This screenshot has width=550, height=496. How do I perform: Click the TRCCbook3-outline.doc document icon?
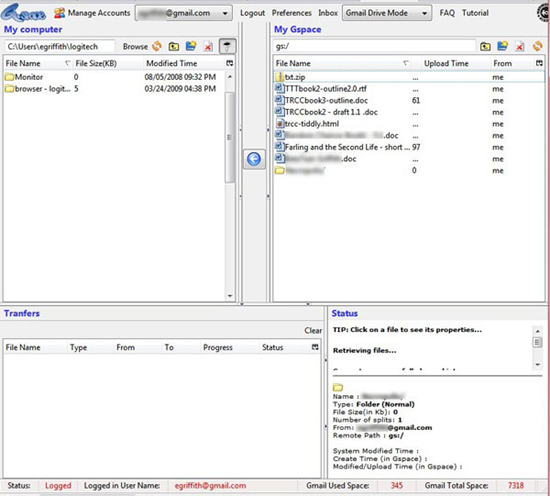280,100
